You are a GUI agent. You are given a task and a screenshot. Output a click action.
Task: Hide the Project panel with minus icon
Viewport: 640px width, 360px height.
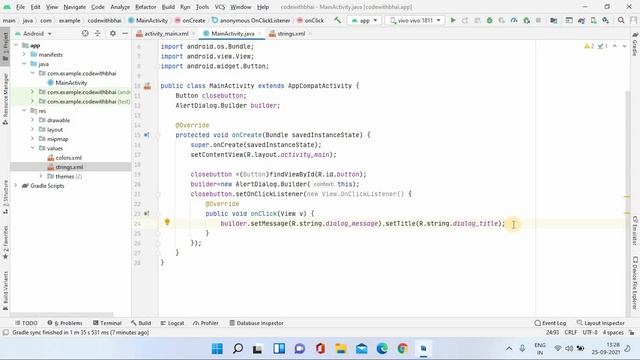[125, 33]
